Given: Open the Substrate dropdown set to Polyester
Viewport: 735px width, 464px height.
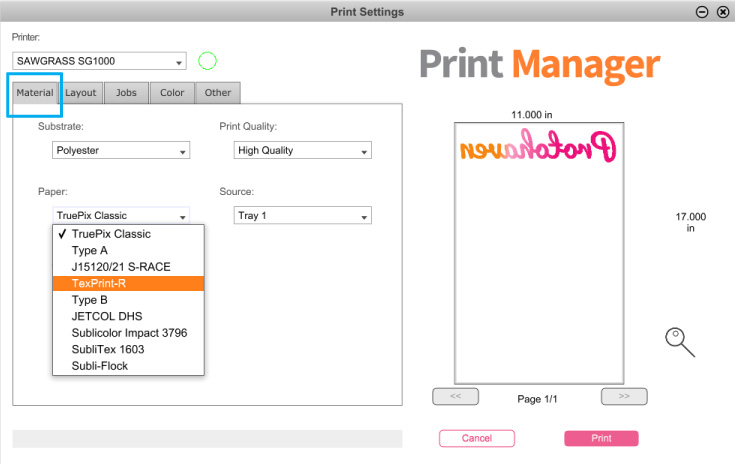Looking at the screenshot, I should click(121, 150).
